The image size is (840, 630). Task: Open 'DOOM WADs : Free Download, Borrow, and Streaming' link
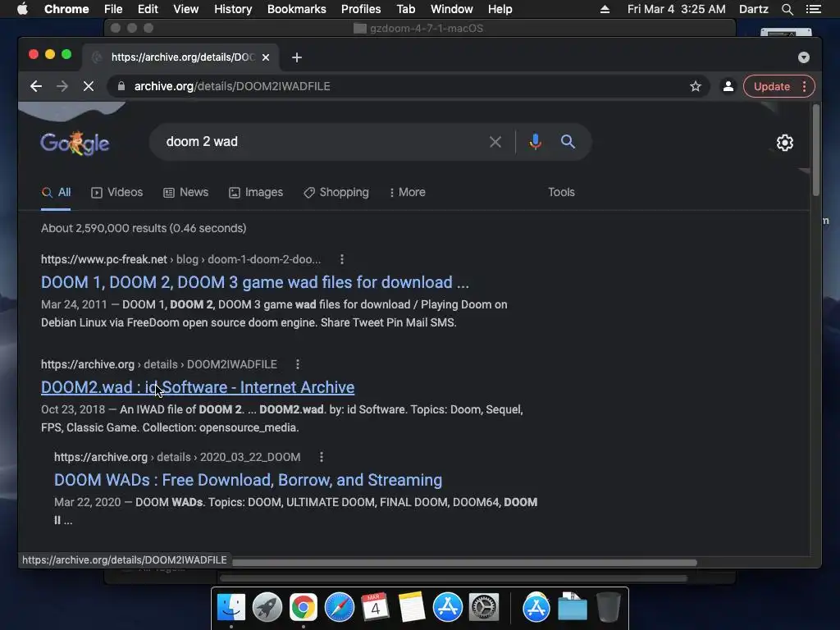pos(248,480)
